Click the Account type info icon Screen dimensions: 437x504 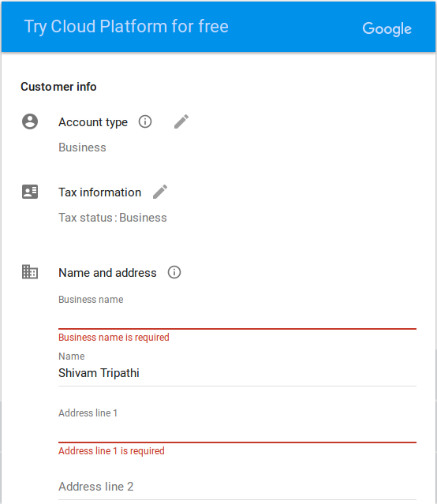(x=145, y=121)
